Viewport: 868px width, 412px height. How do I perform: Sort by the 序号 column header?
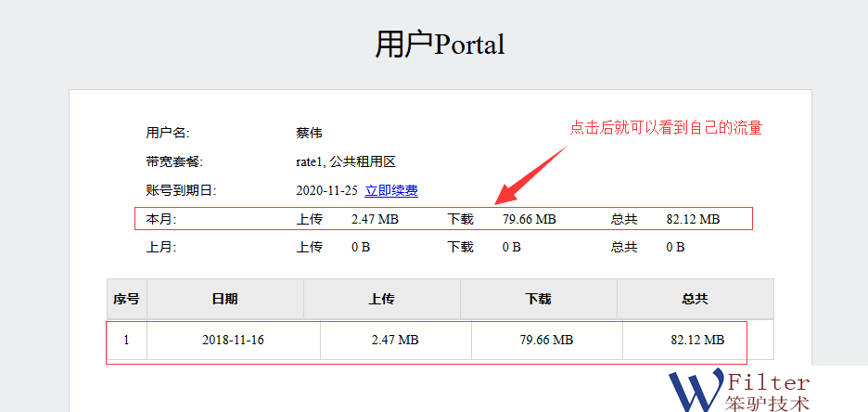point(126,299)
